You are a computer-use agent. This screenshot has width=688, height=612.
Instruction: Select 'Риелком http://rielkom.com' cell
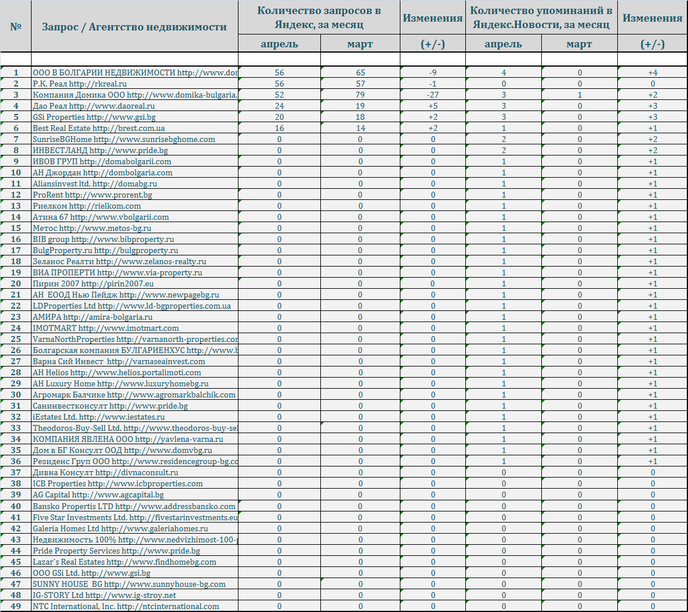135,206
